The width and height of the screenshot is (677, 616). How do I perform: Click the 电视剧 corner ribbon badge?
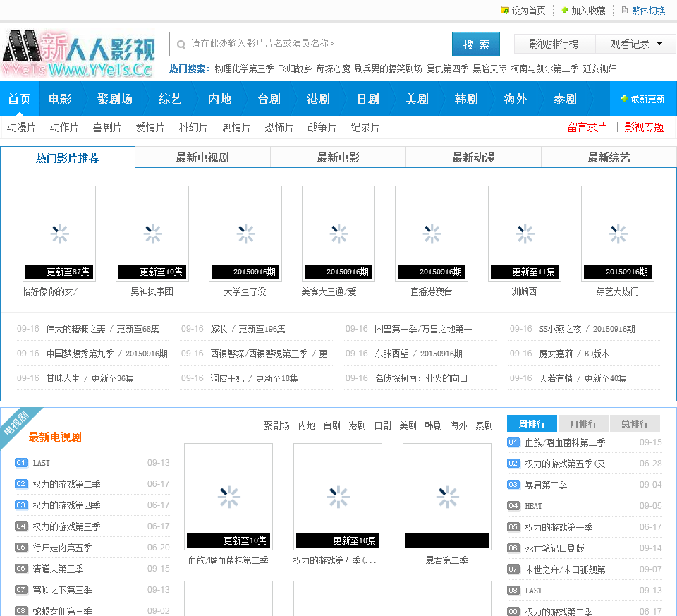pyautogui.click(x=17, y=424)
